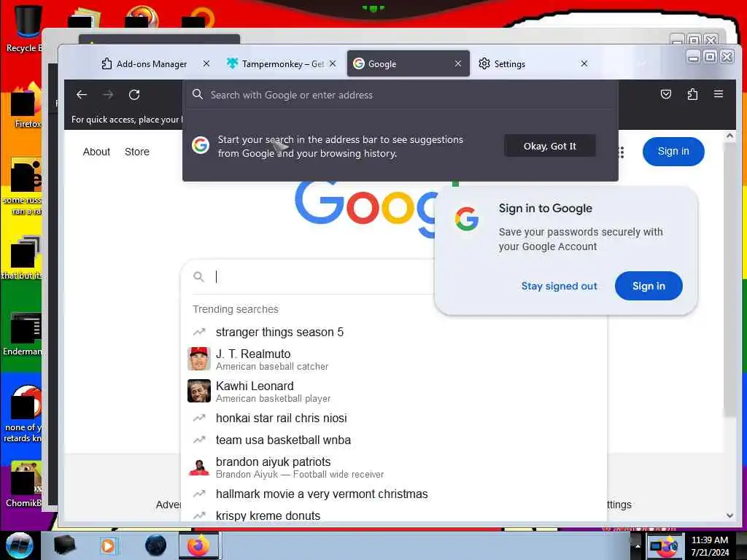The height and width of the screenshot is (560, 747).
Task: Close the Google tab
Action: pos(458,63)
